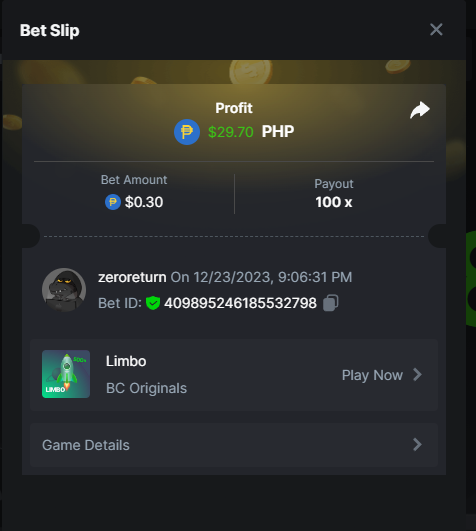
Task: Click the 100 x payout value
Action: pos(334,202)
